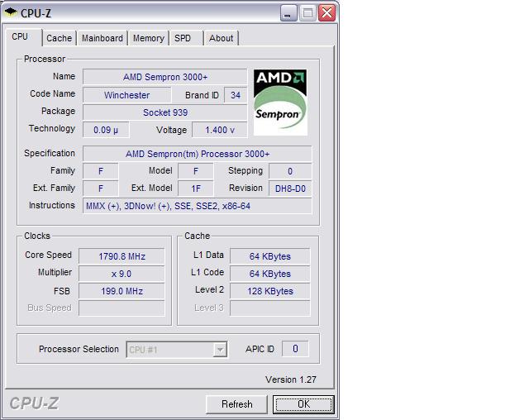
Task: Click the Ext. Family value F
Action: click(x=101, y=189)
